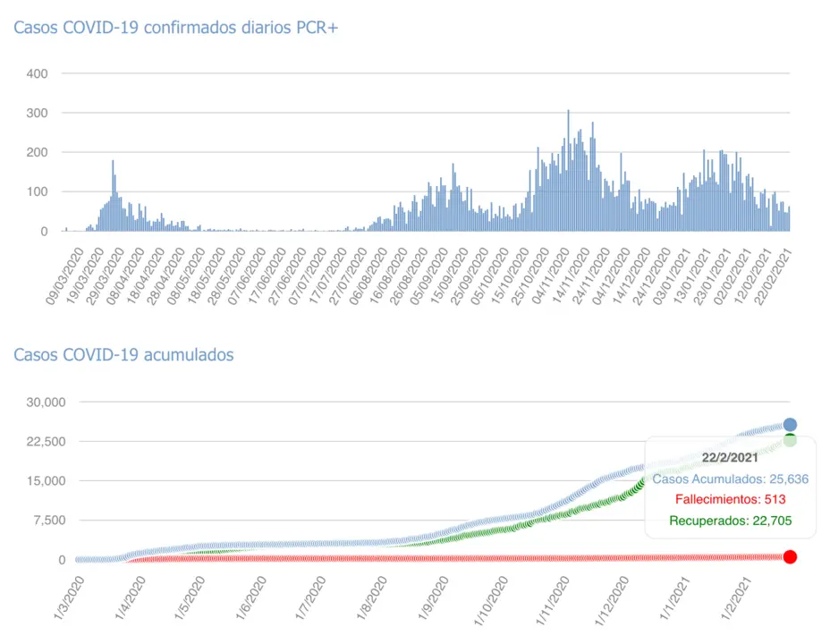830x644 pixels.
Task: Select the 'Casos COVID-19 confirmados diarios PCR+' title
Action: (x=174, y=28)
